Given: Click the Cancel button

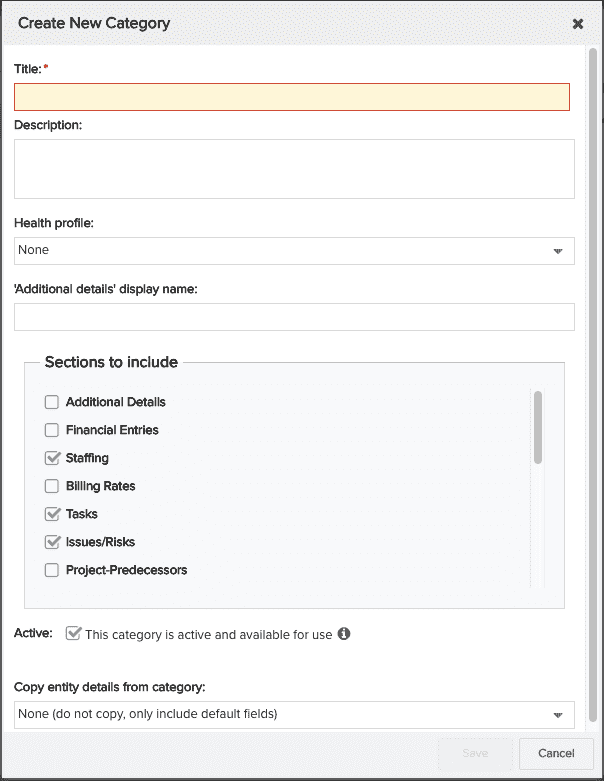Looking at the screenshot, I should click(x=556, y=754).
